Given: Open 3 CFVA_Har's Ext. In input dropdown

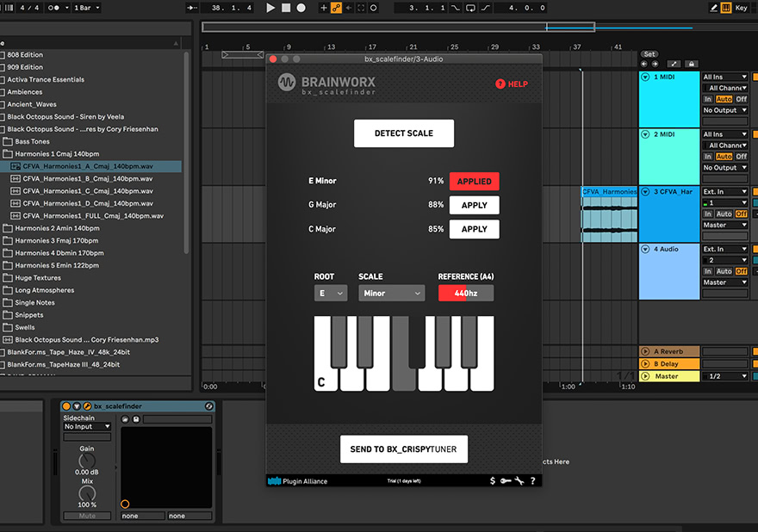Looking at the screenshot, I should (x=724, y=192).
